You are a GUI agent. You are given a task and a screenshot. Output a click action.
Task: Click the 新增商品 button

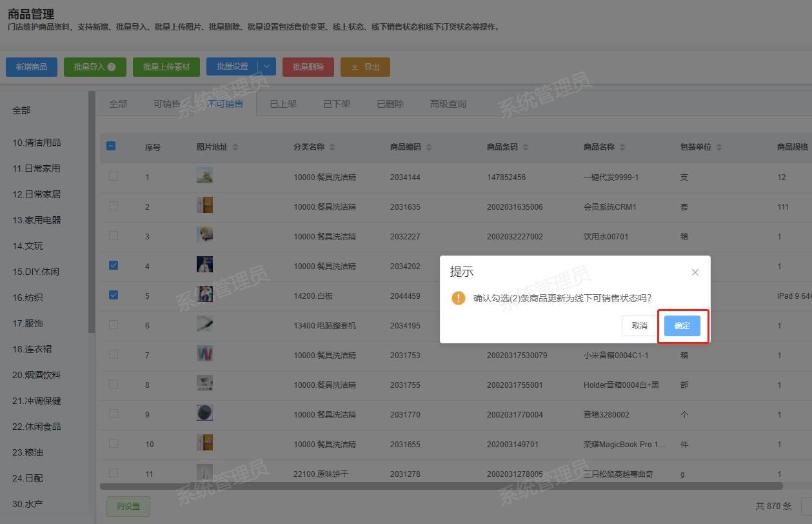pos(32,67)
